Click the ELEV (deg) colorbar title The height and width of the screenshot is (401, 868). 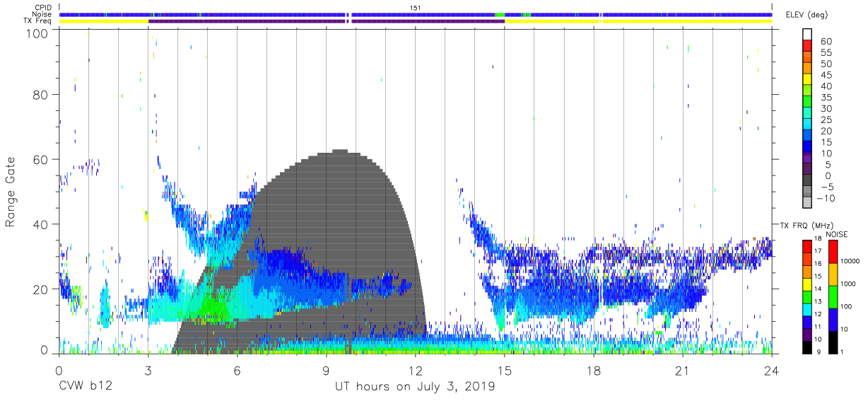click(x=807, y=15)
